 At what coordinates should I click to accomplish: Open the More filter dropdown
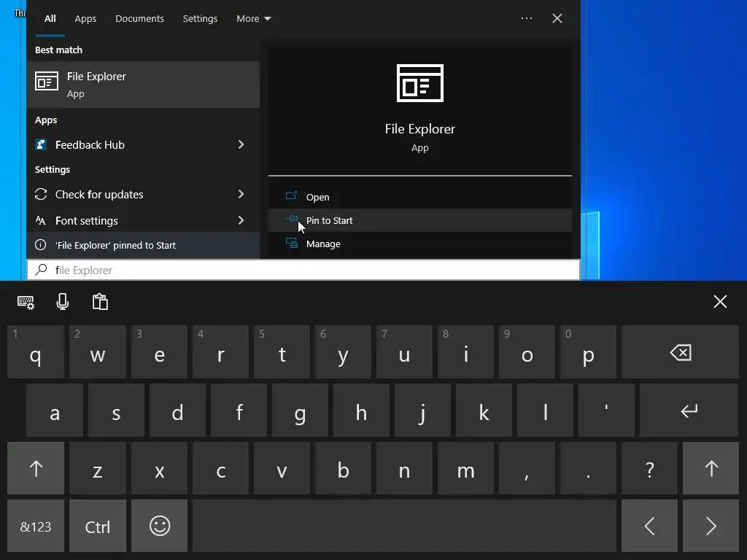point(253,18)
